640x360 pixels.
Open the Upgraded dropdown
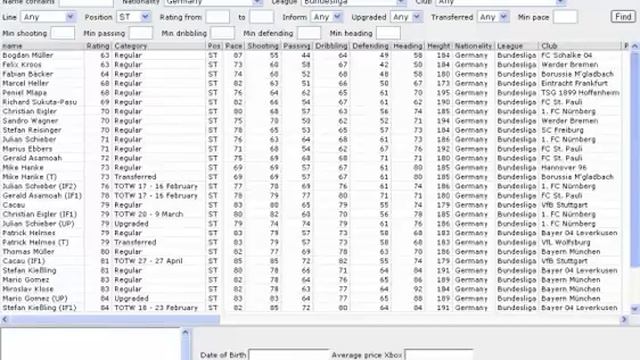[407, 17]
